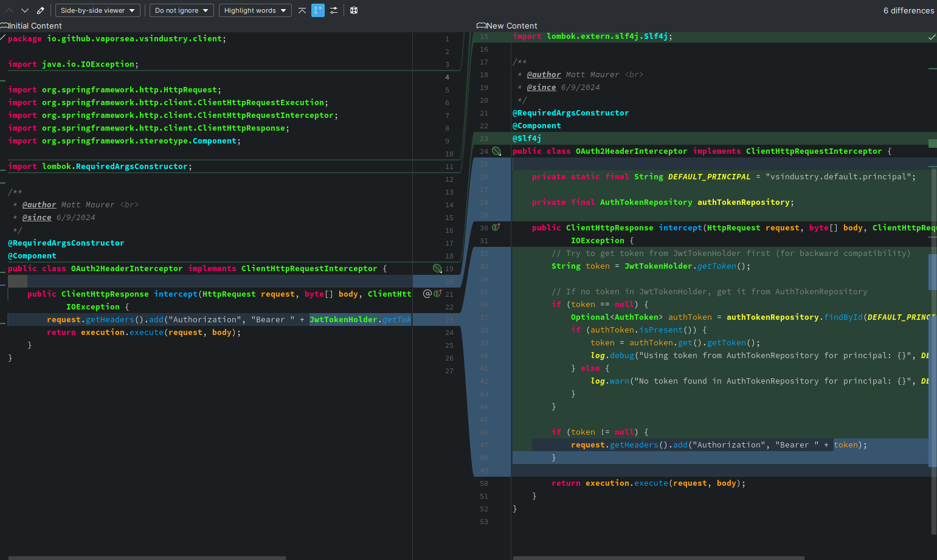The image size is (937, 560).
Task: Expand the Do not ignore dropdown
Action: [181, 10]
